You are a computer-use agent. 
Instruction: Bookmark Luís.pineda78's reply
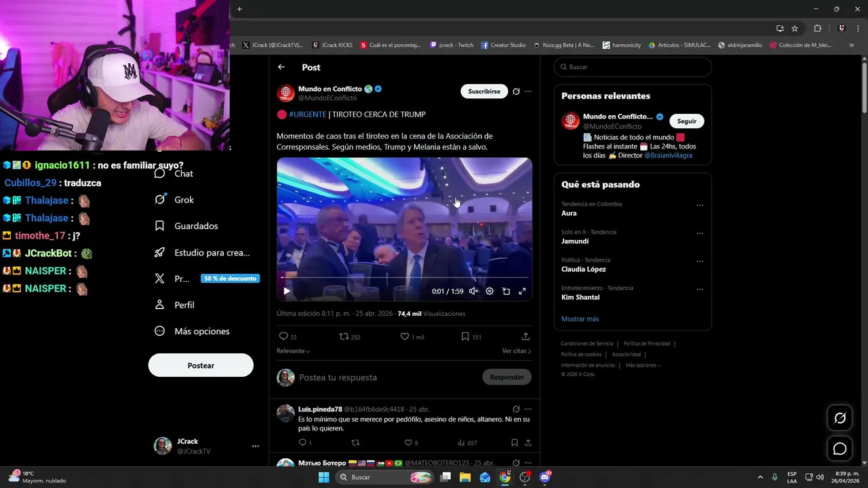515,443
